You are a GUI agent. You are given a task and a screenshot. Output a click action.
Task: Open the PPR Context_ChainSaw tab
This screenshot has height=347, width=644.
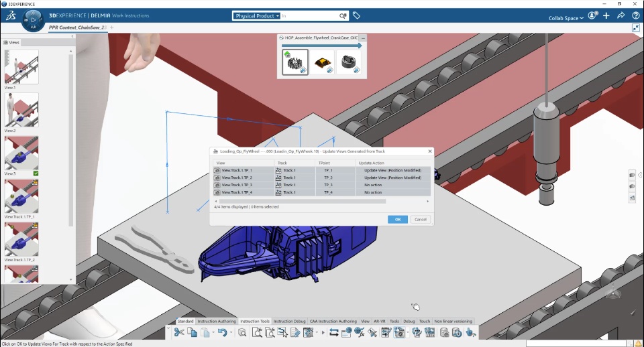click(x=77, y=27)
